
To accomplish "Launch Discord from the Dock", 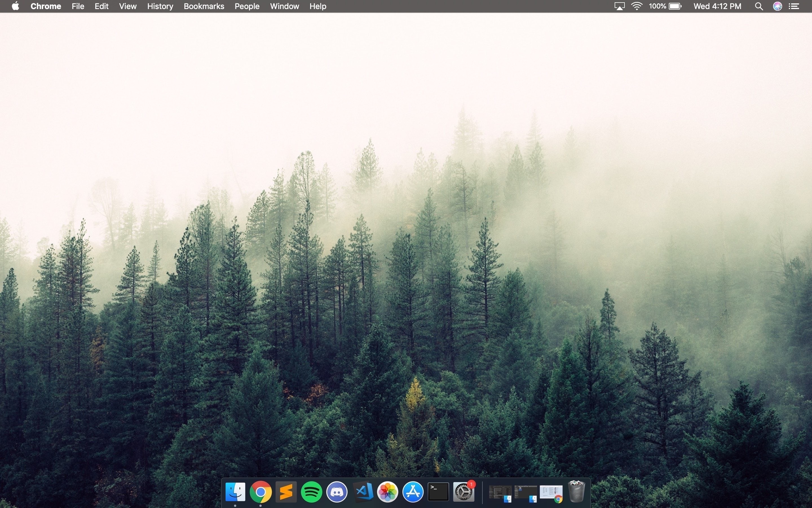I will pos(337,492).
